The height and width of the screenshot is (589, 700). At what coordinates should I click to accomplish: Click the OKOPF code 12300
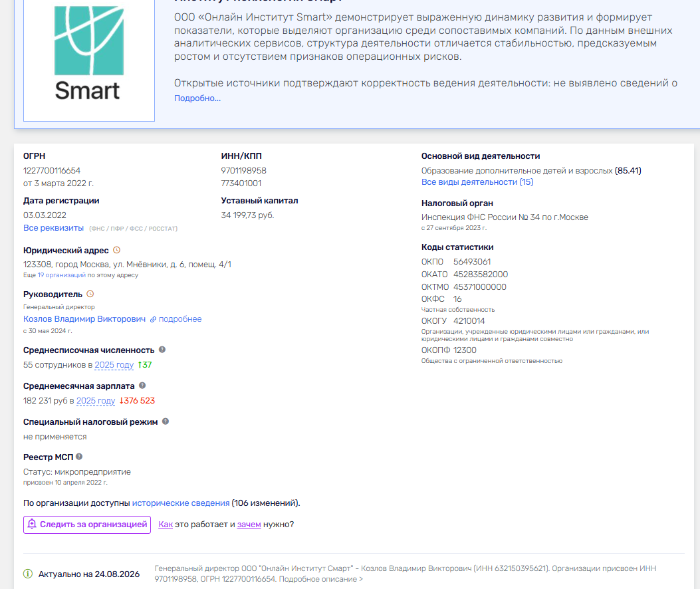click(465, 350)
